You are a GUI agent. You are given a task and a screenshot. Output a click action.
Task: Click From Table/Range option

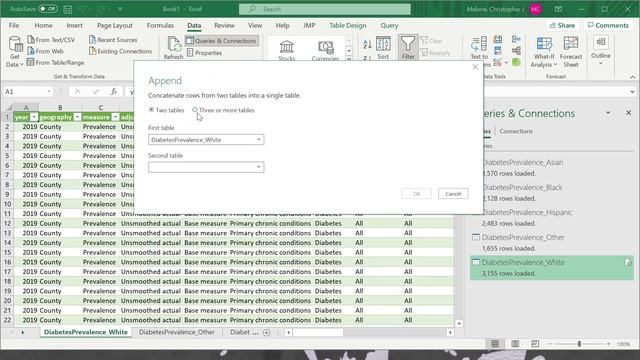click(56, 62)
